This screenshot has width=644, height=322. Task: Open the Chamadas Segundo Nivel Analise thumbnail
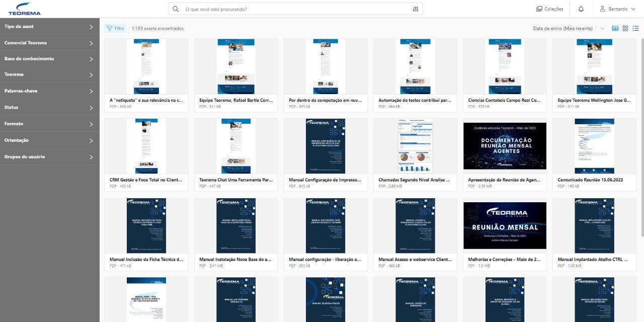pos(415,146)
